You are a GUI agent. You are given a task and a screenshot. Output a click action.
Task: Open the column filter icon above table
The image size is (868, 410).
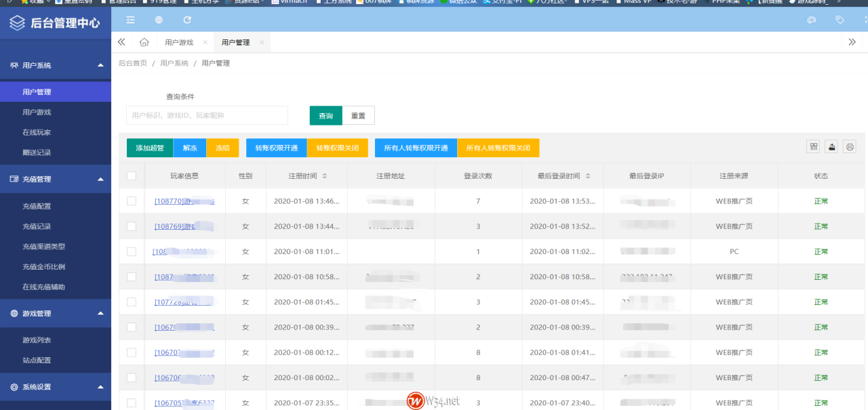[813, 147]
